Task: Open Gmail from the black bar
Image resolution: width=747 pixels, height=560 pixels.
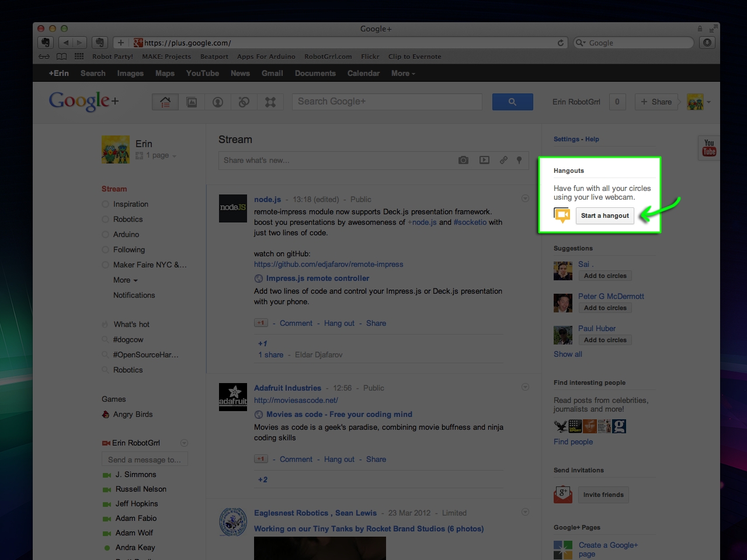Action: click(x=272, y=73)
